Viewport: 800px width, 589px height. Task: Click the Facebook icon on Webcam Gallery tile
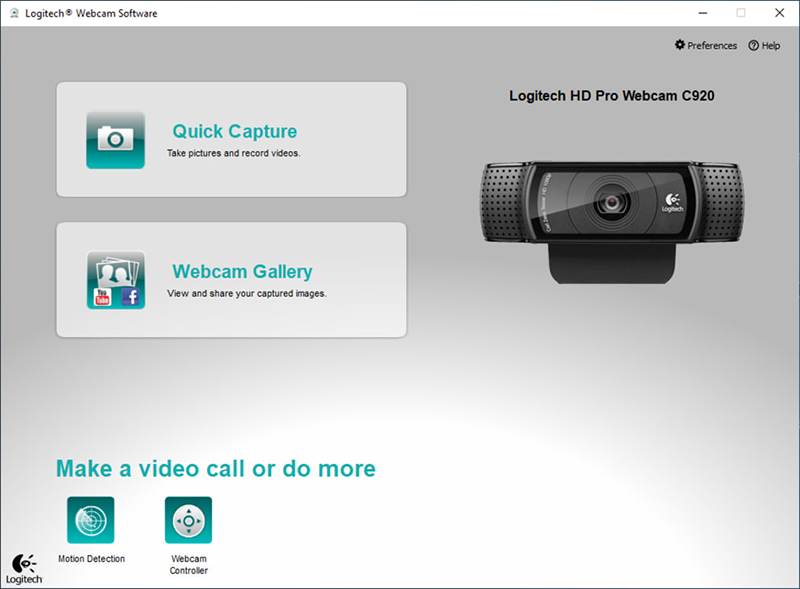[129, 297]
